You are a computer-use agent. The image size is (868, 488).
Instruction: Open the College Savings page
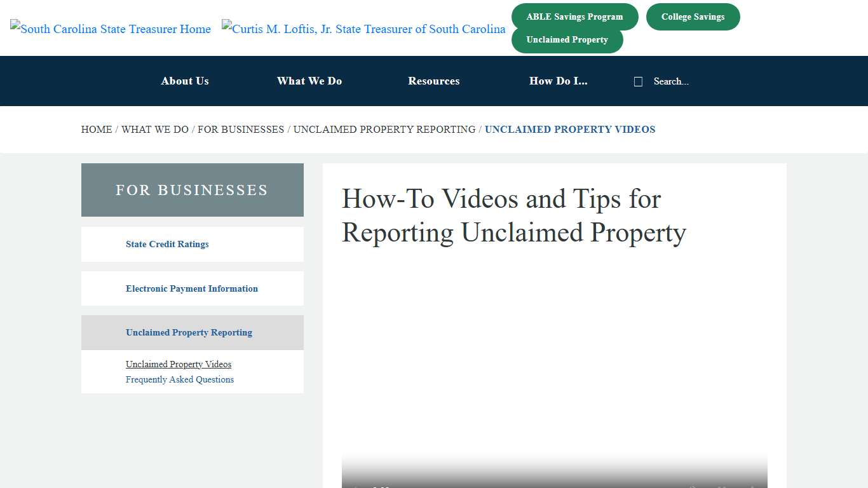click(x=693, y=17)
